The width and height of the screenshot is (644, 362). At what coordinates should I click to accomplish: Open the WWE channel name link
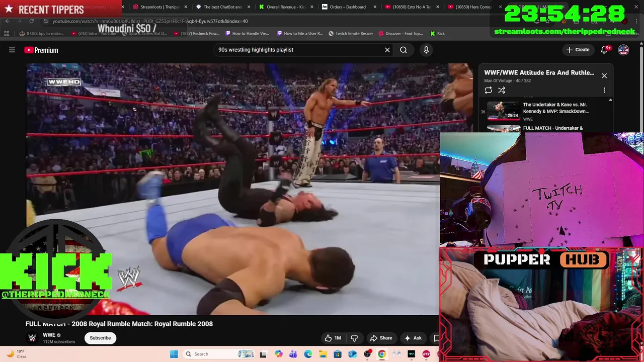tap(49, 335)
